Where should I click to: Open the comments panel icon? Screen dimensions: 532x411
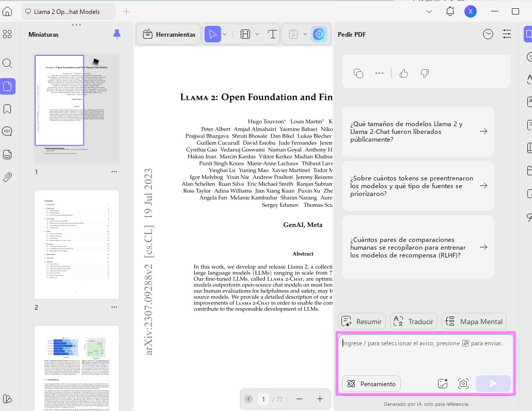(7, 131)
